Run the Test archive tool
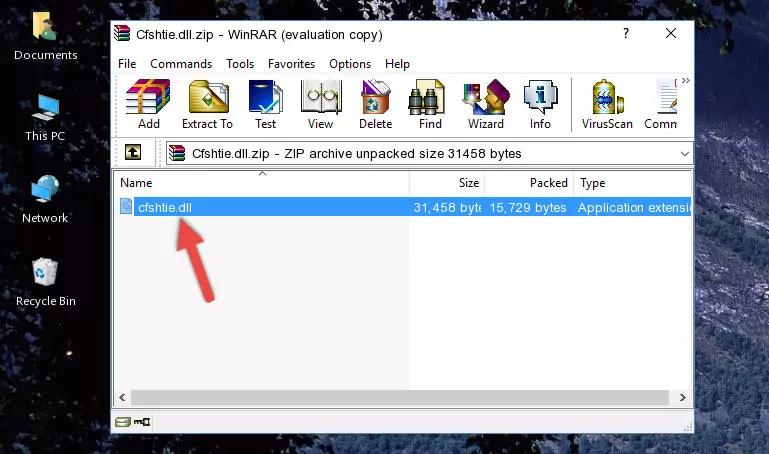 pyautogui.click(x=265, y=104)
